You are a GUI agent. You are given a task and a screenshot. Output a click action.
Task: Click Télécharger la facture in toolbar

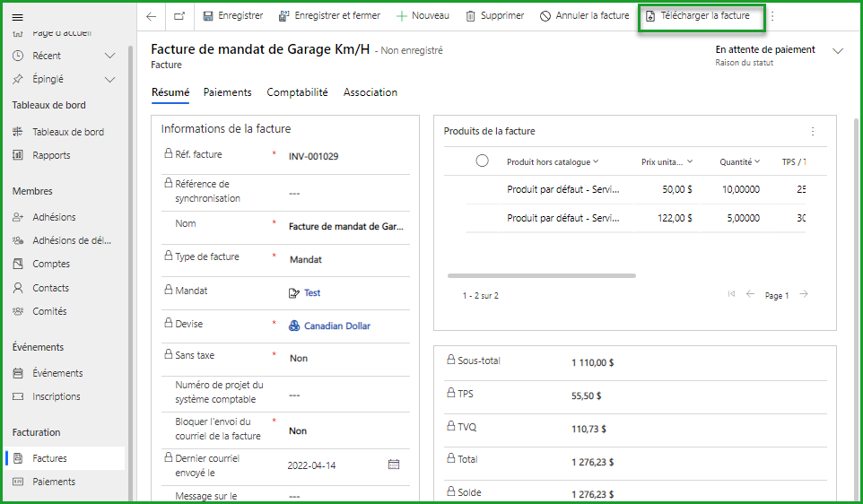(698, 16)
